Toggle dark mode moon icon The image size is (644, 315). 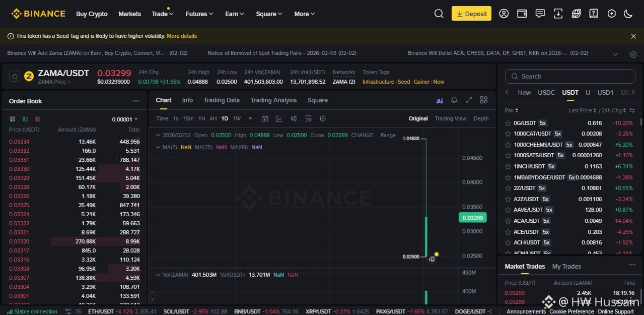point(628,14)
